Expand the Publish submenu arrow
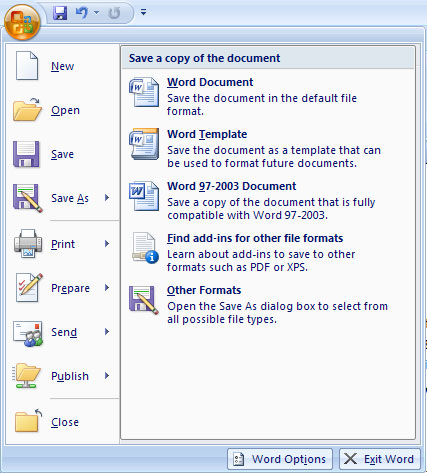Viewport: 427px width, 473px height. click(x=107, y=376)
